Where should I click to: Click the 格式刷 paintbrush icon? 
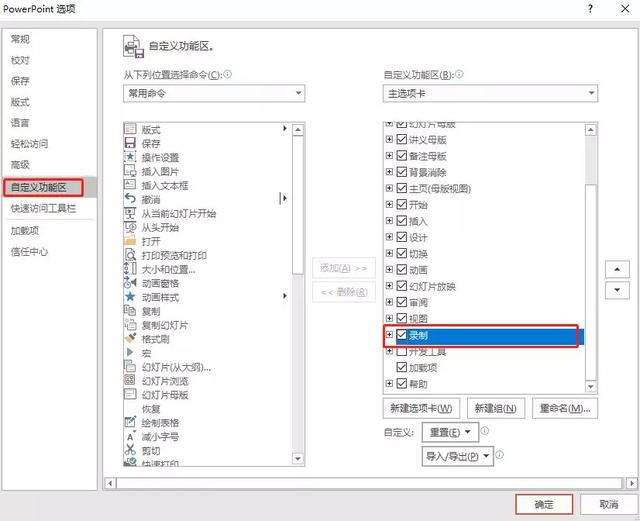(130, 338)
